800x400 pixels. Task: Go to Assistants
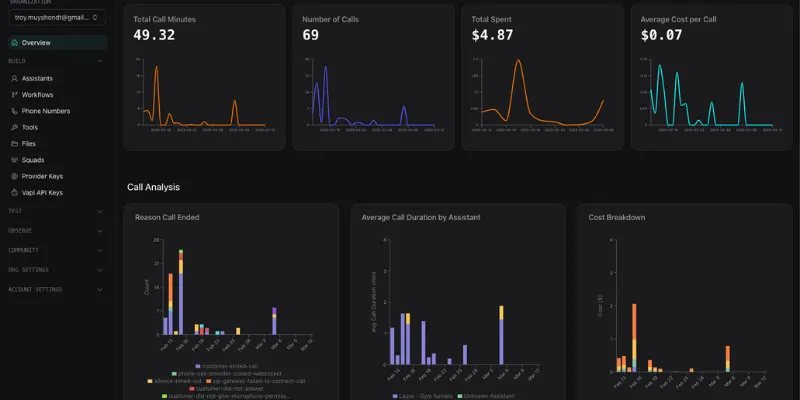[37, 79]
